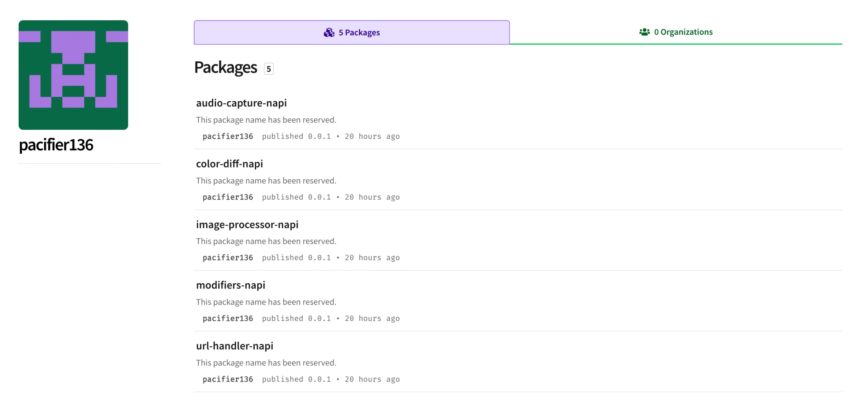This screenshot has width=868, height=419.
Task: Open the audio-capture-napi package
Action: (x=241, y=103)
